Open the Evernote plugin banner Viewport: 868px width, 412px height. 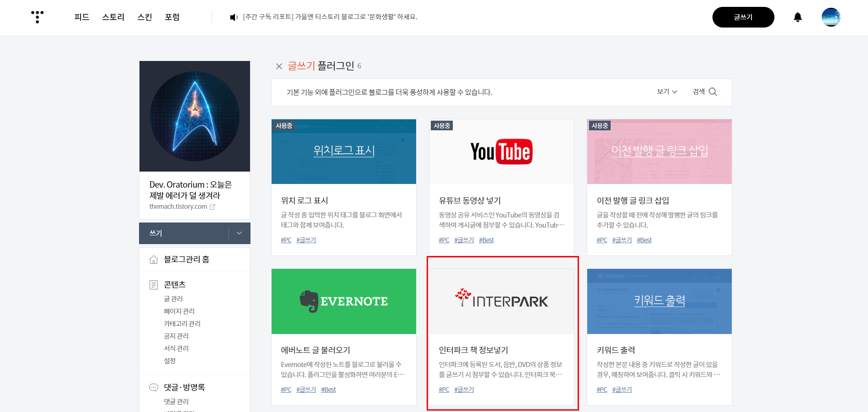tap(344, 301)
